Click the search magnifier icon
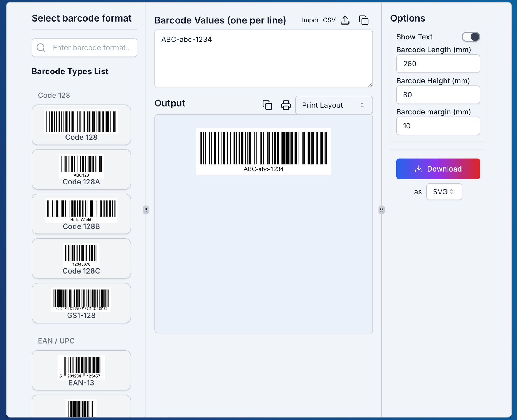This screenshot has height=420, width=517. pos(41,48)
